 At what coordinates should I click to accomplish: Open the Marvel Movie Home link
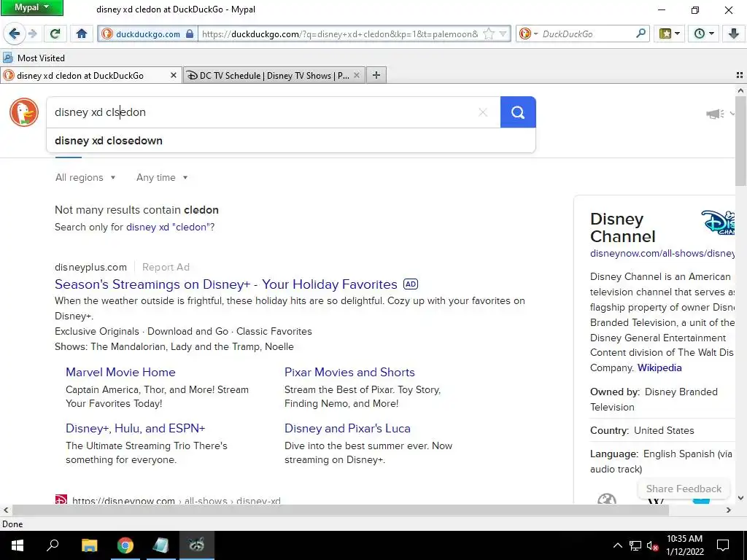(120, 373)
